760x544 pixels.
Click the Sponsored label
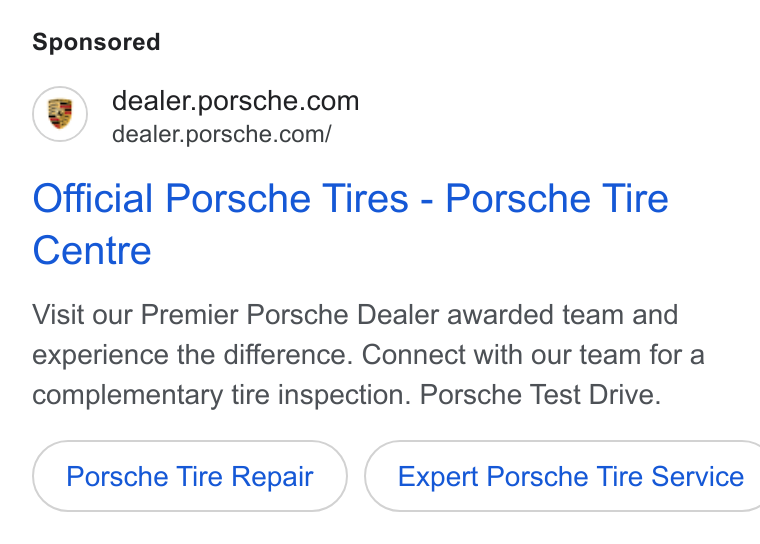click(x=96, y=42)
